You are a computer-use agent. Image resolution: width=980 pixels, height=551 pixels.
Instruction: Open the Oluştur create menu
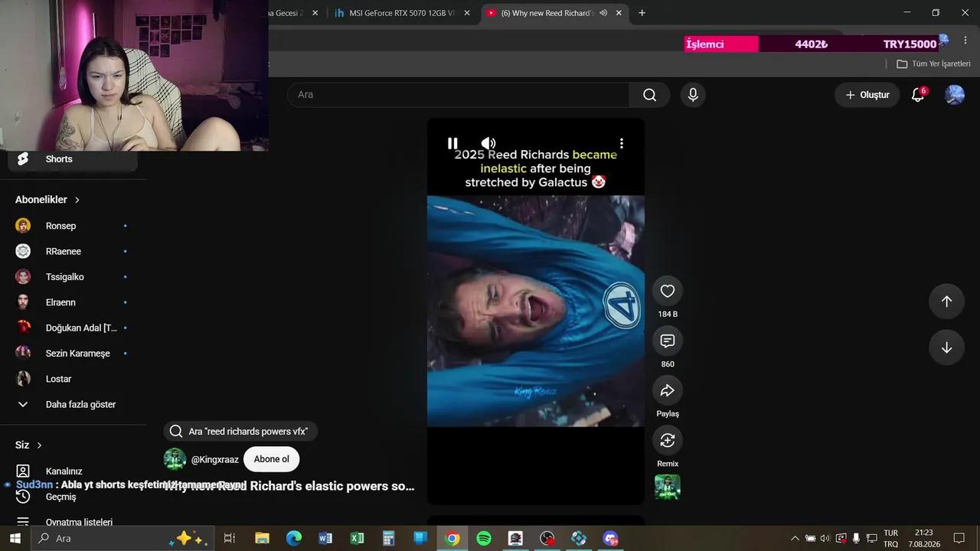pos(867,95)
